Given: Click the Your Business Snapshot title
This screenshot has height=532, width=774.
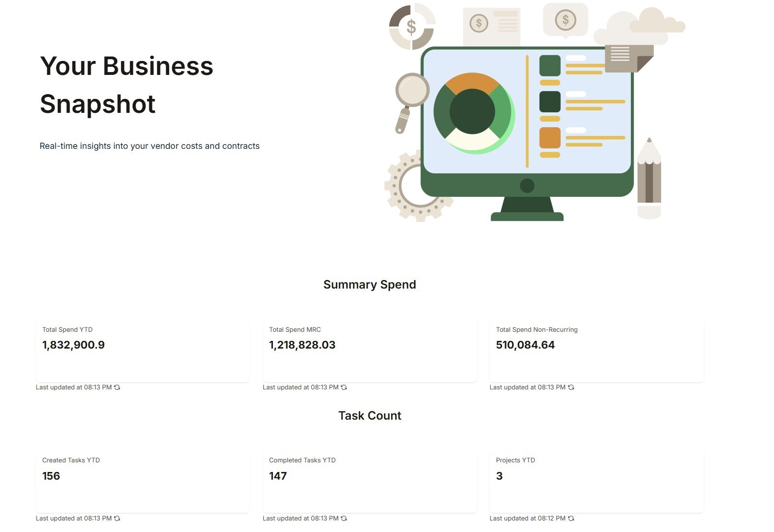Looking at the screenshot, I should [x=126, y=85].
